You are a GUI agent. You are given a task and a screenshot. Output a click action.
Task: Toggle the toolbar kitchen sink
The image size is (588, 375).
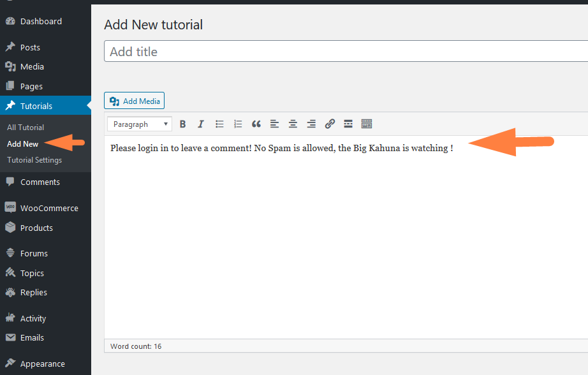[366, 124]
